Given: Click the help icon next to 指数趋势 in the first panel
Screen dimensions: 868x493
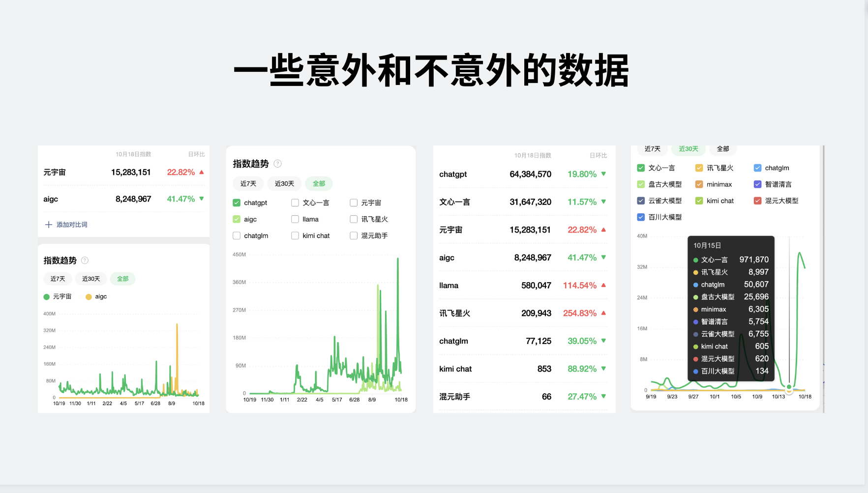Looking at the screenshot, I should point(85,261).
